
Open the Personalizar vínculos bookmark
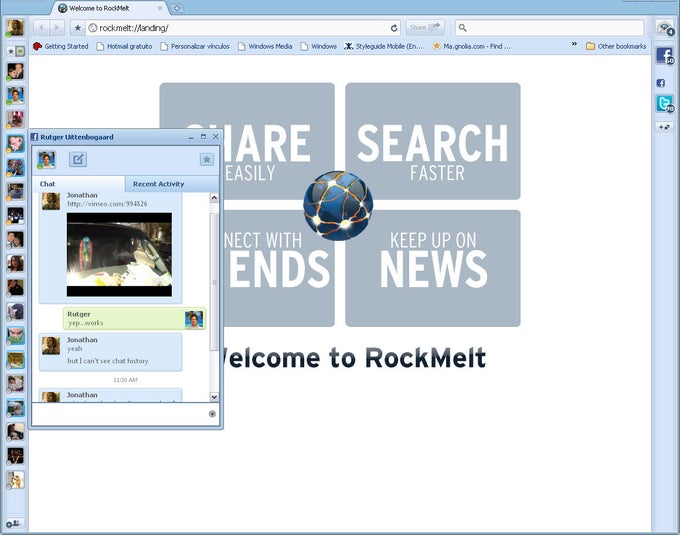tap(195, 46)
